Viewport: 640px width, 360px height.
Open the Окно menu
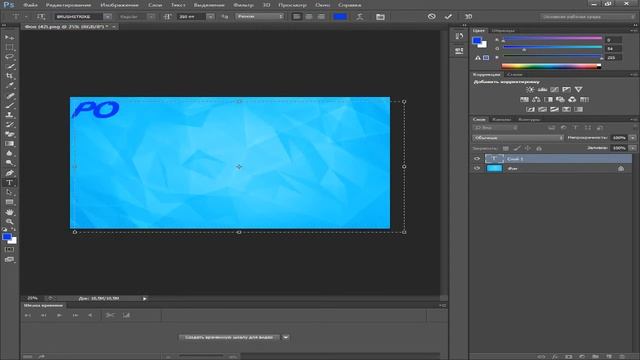[x=322, y=5]
